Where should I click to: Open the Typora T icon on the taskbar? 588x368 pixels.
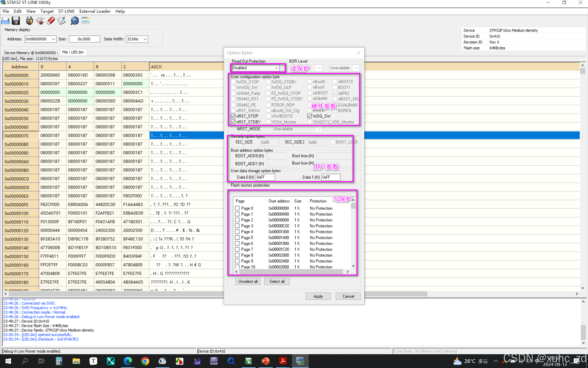(93, 361)
